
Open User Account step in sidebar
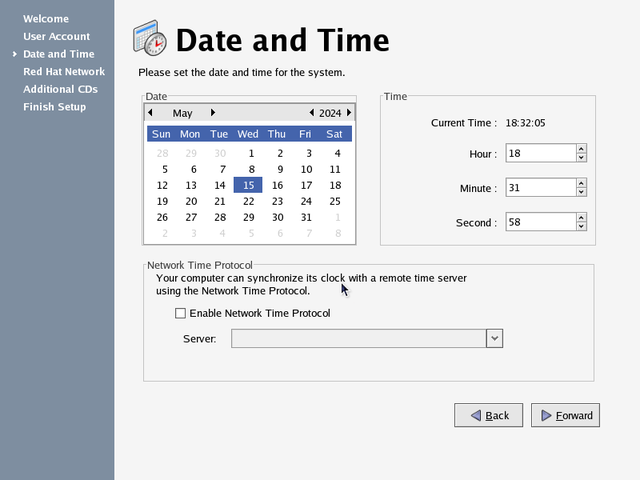[56, 36]
